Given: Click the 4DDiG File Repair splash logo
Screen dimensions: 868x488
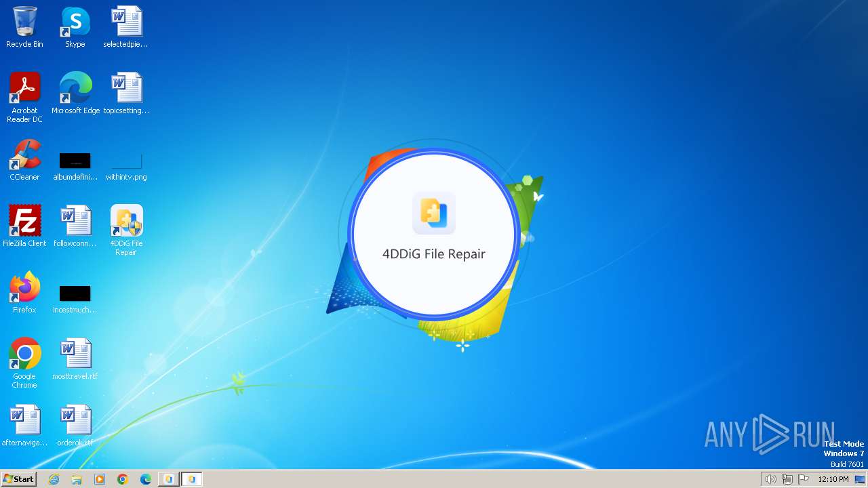Looking at the screenshot, I should pos(434,213).
